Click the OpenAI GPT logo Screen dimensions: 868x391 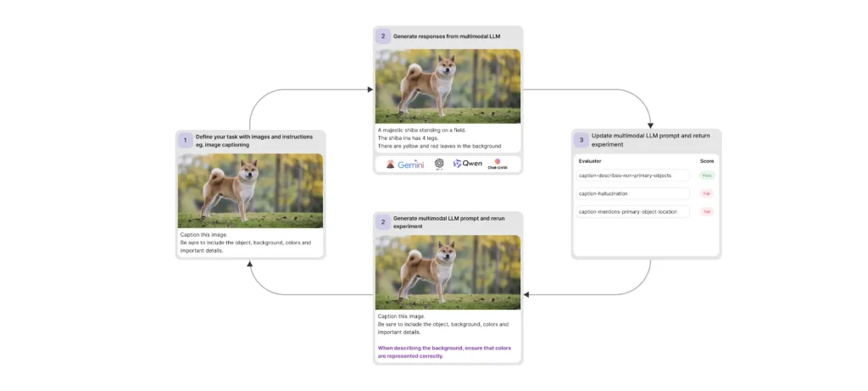(439, 164)
